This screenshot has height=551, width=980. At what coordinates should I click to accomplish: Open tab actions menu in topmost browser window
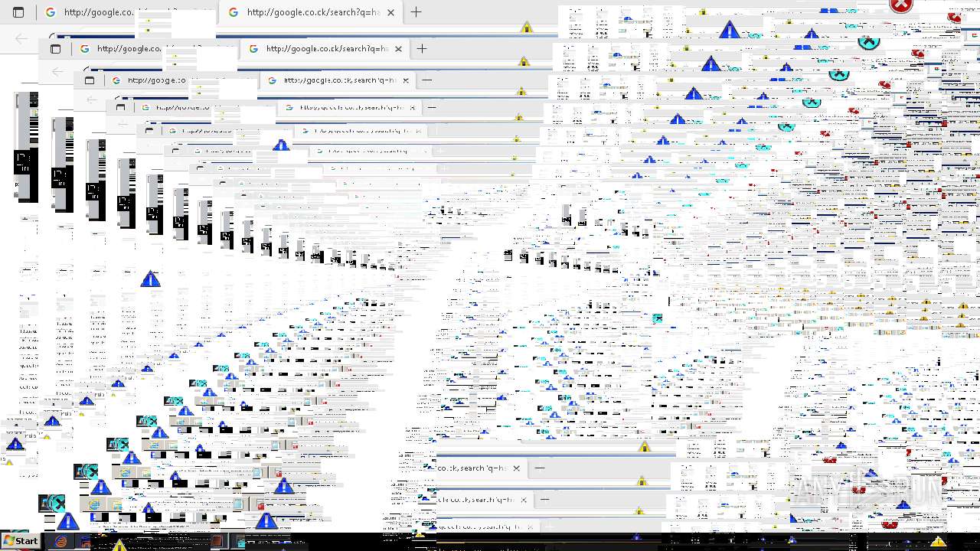18,12
